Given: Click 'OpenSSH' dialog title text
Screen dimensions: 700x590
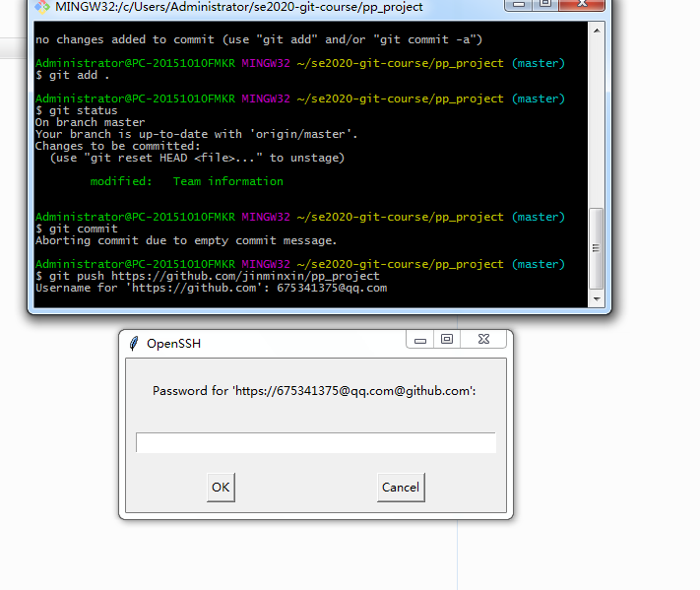Looking at the screenshot, I should click(x=173, y=344).
